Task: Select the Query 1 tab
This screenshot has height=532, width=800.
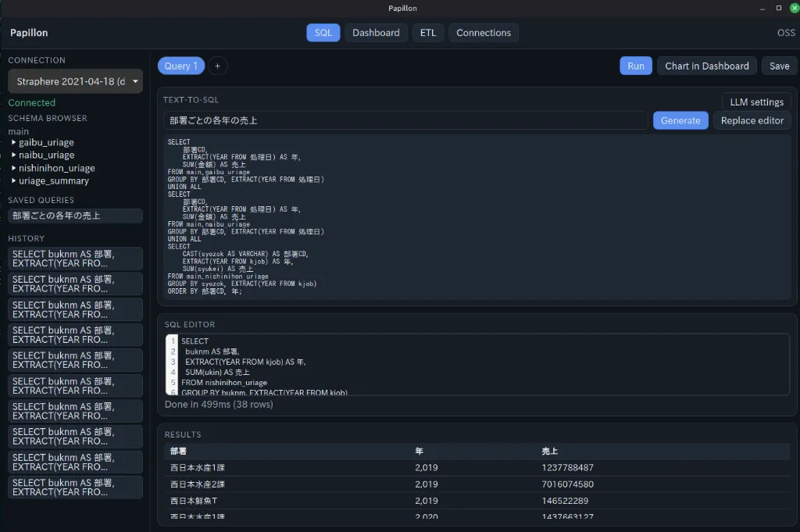Action: click(x=181, y=66)
